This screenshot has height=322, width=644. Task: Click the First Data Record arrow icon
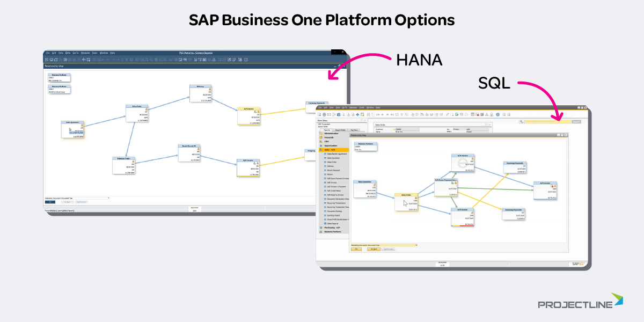pyautogui.click(x=378, y=114)
